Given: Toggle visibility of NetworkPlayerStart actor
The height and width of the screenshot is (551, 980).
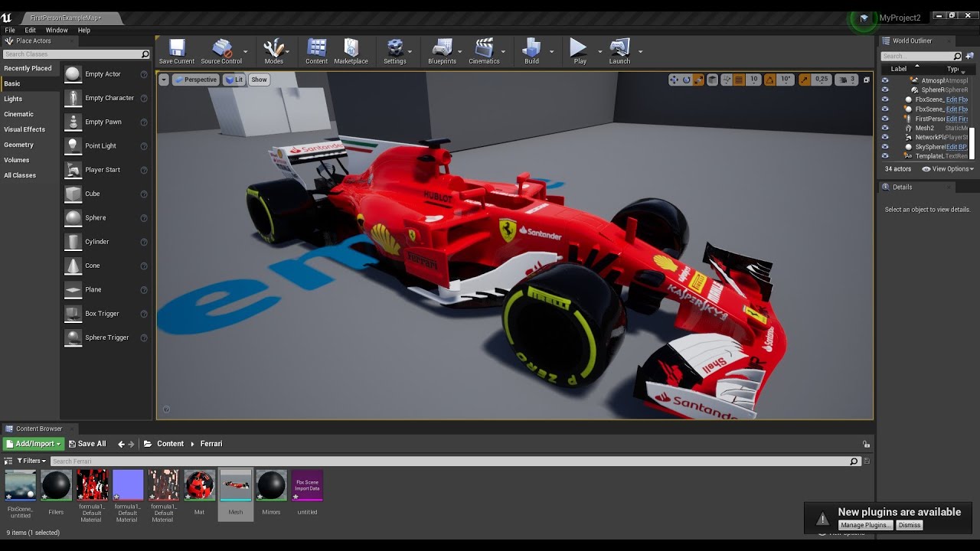Looking at the screenshot, I should pos(885,137).
